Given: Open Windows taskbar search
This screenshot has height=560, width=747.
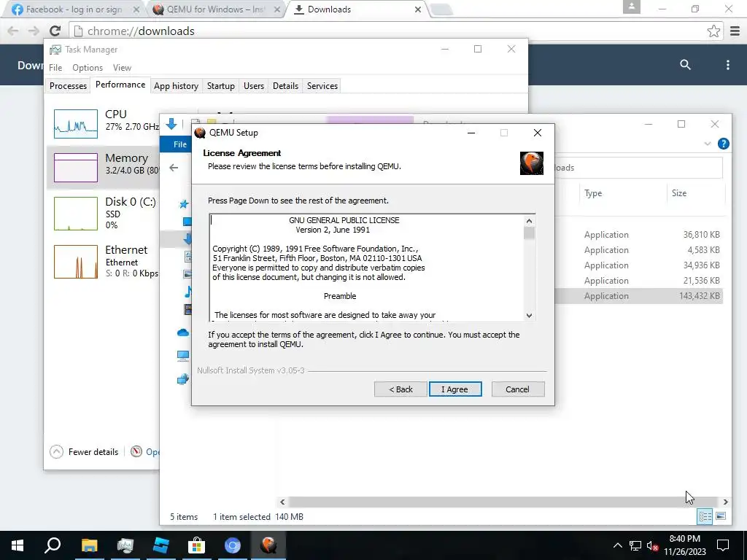Looking at the screenshot, I should tap(53, 545).
